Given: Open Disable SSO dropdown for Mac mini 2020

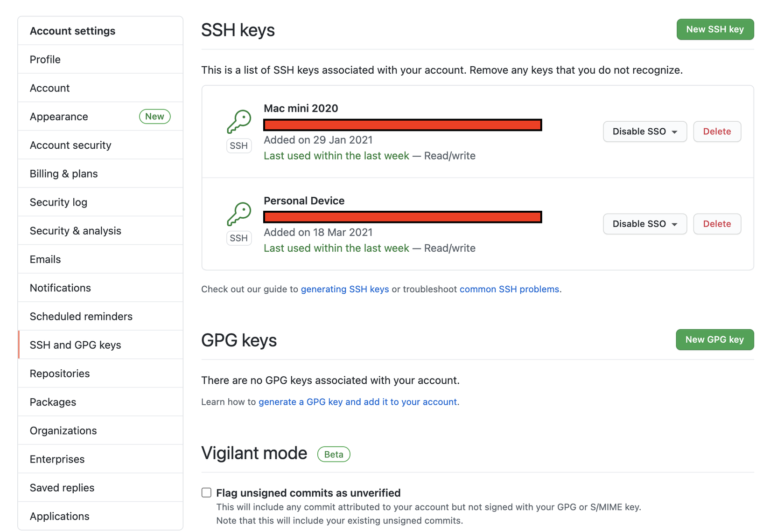Looking at the screenshot, I should (x=644, y=131).
